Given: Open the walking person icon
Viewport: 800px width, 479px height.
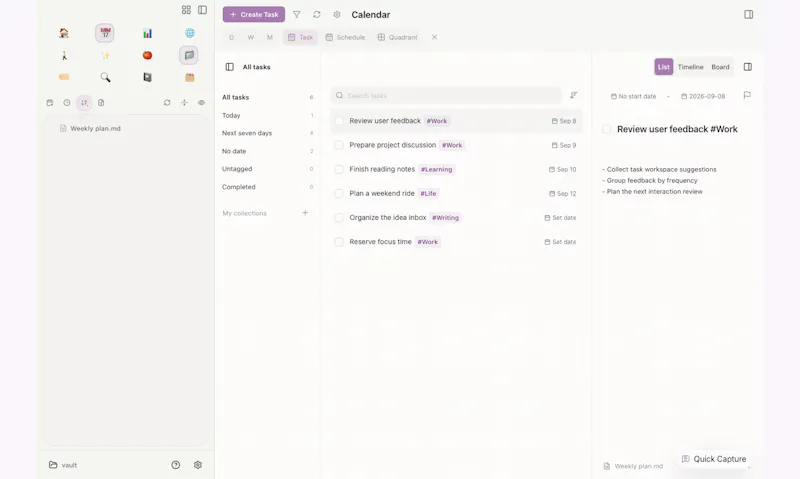Looking at the screenshot, I should pyautogui.click(x=64, y=55).
